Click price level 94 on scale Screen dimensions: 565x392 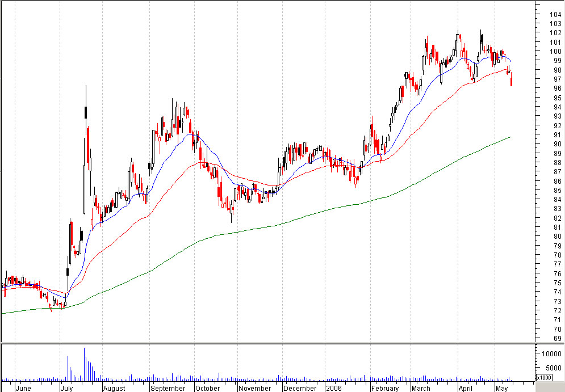[558, 107]
